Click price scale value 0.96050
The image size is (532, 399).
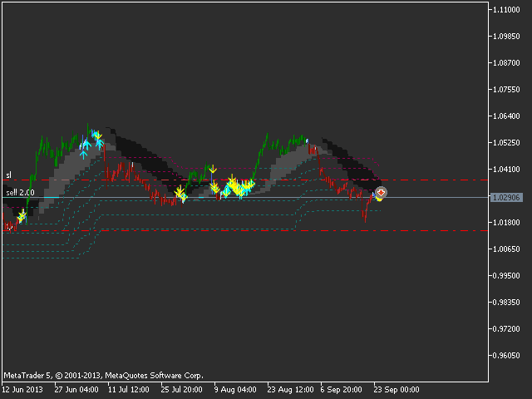[x=506, y=356]
